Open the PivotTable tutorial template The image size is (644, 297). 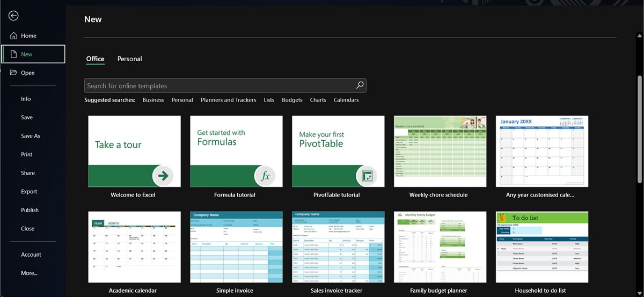(x=338, y=151)
